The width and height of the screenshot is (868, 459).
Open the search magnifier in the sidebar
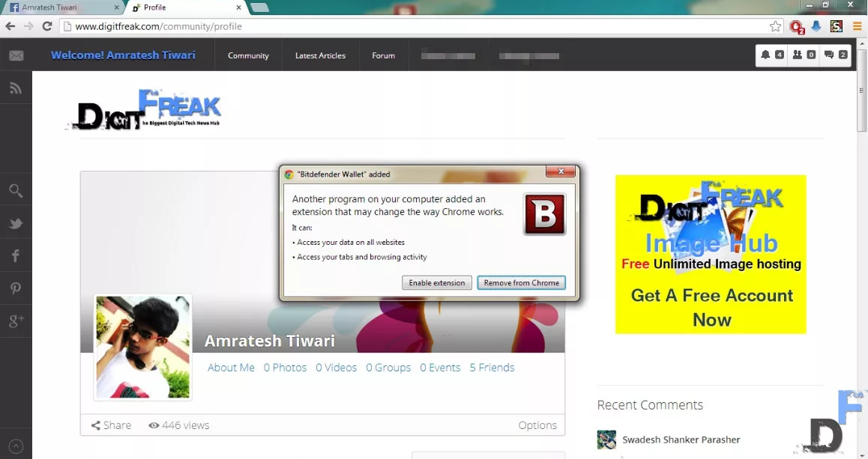pos(16,191)
